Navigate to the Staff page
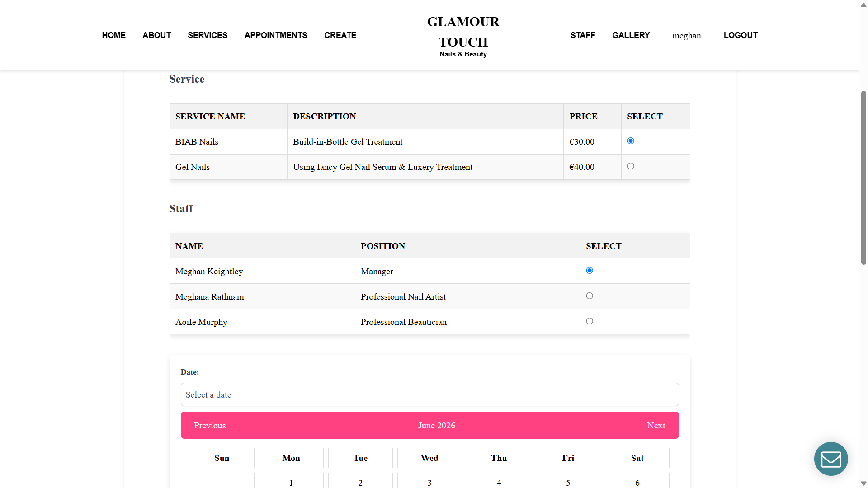Image resolution: width=868 pixels, height=488 pixels. (583, 35)
